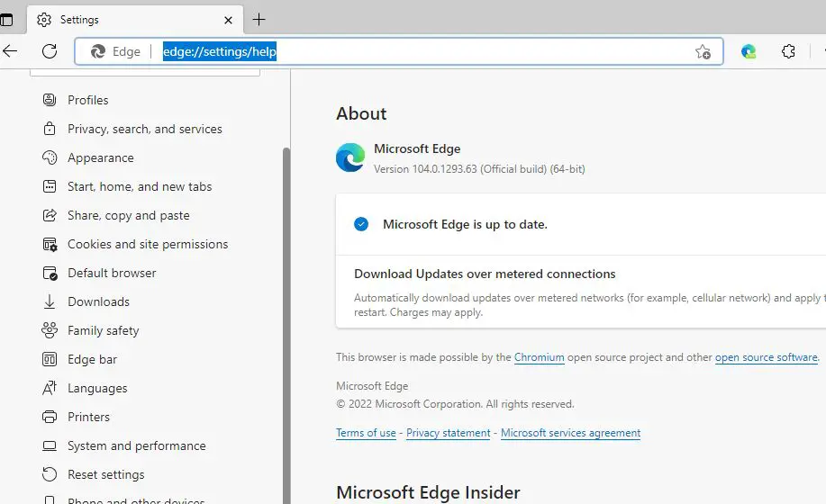Click the Privacy lock icon in sidebar

tap(50, 129)
